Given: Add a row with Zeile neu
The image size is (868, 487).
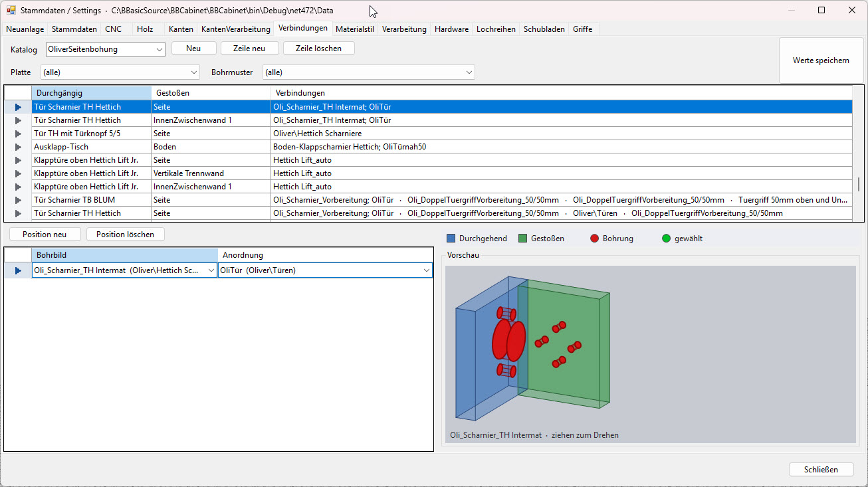Looking at the screenshot, I should [249, 49].
